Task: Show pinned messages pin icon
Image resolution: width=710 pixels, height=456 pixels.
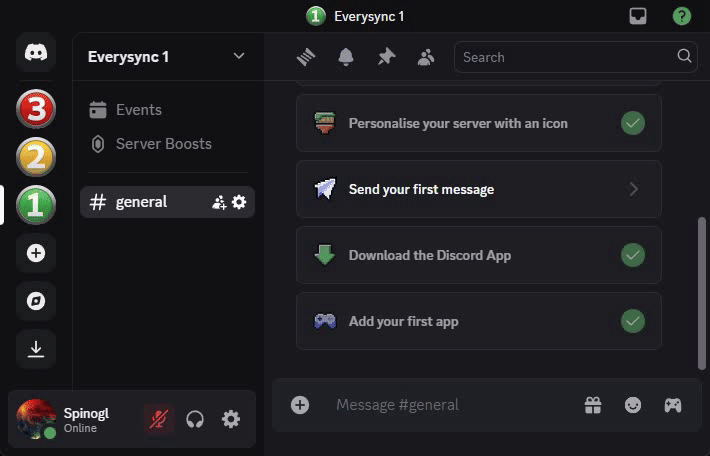Action: pyautogui.click(x=386, y=57)
